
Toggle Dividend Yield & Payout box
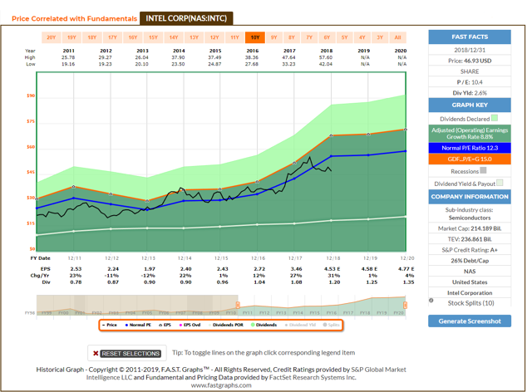pyautogui.click(x=500, y=183)
